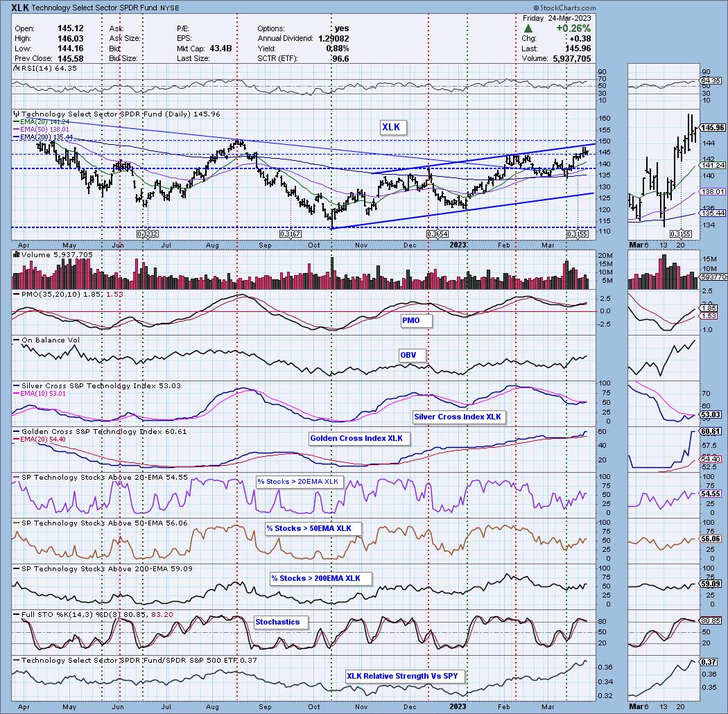Click the PMO(35,20,10) legend text

point(71,294)
